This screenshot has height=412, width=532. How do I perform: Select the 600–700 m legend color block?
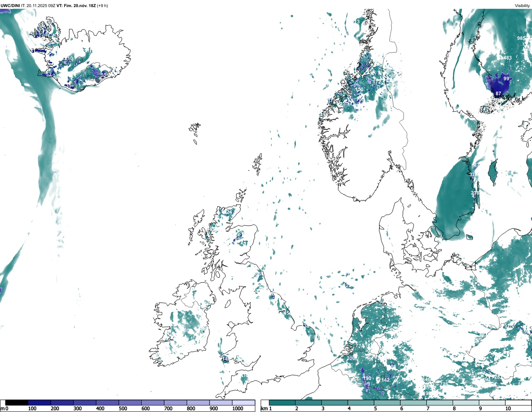coord(153,402)
